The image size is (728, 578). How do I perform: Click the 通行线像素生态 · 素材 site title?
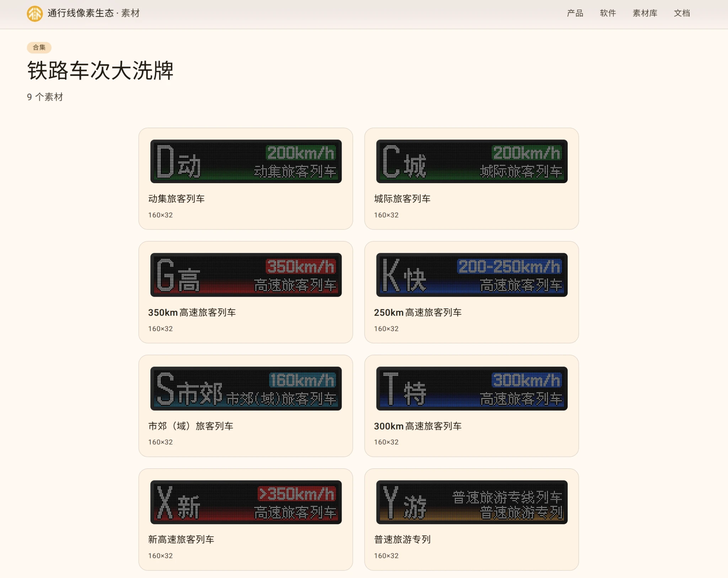pyautogui.click(x=93, y=13)
